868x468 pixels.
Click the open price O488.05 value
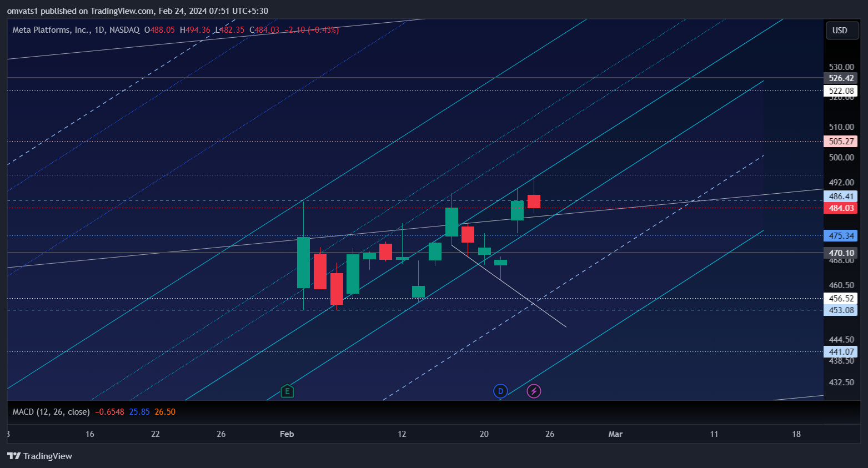[159, 30]
